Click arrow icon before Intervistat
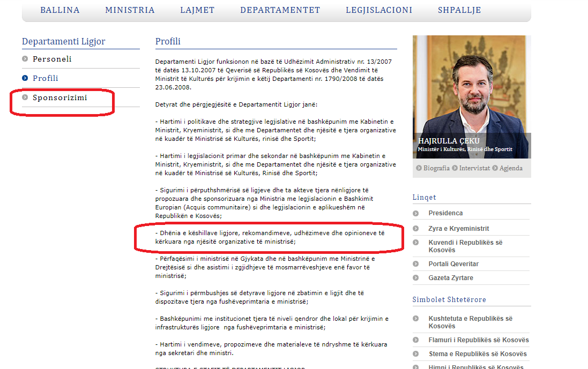This screenshot has height=369, width=588. click(x=455, y=168)
